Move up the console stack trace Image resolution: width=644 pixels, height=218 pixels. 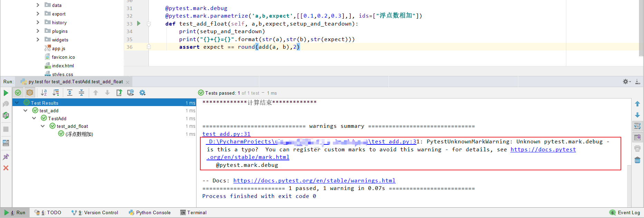click(x=637, y=104)
